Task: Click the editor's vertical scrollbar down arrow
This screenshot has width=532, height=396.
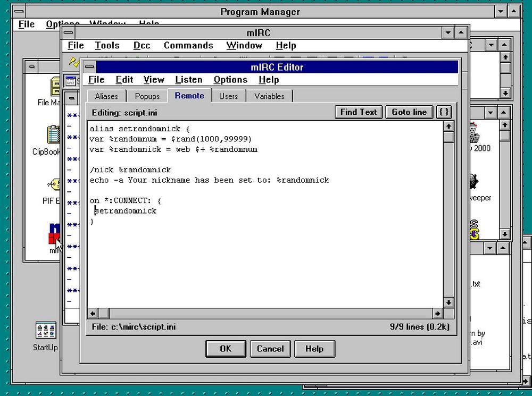Action: 448,302
